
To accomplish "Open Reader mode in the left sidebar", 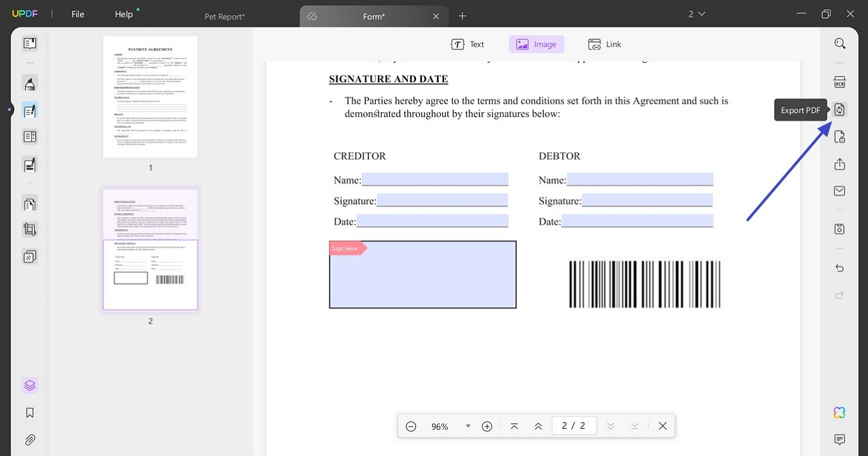I will (29, 43).
